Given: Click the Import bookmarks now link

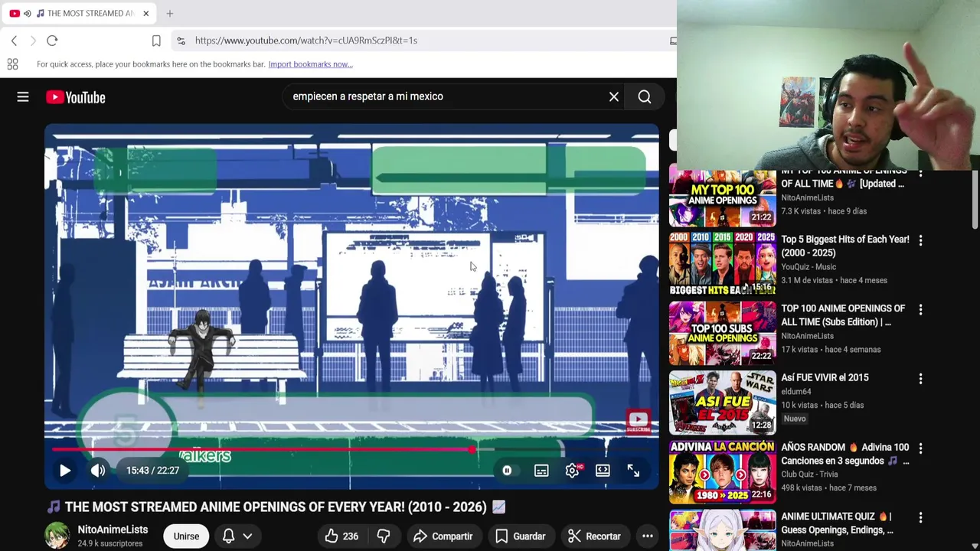Looking at the screenshot, I should [x=310, y=64].
